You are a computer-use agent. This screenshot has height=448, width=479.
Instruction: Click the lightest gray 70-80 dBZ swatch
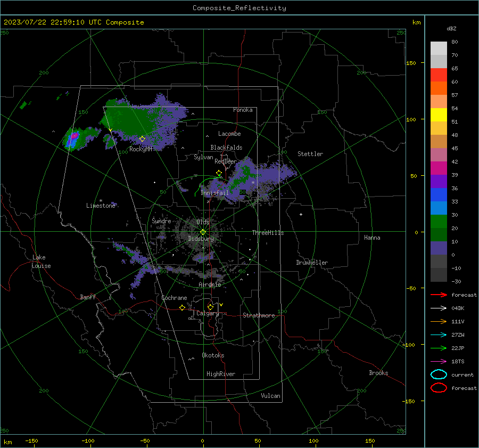(x=439, y=48)
